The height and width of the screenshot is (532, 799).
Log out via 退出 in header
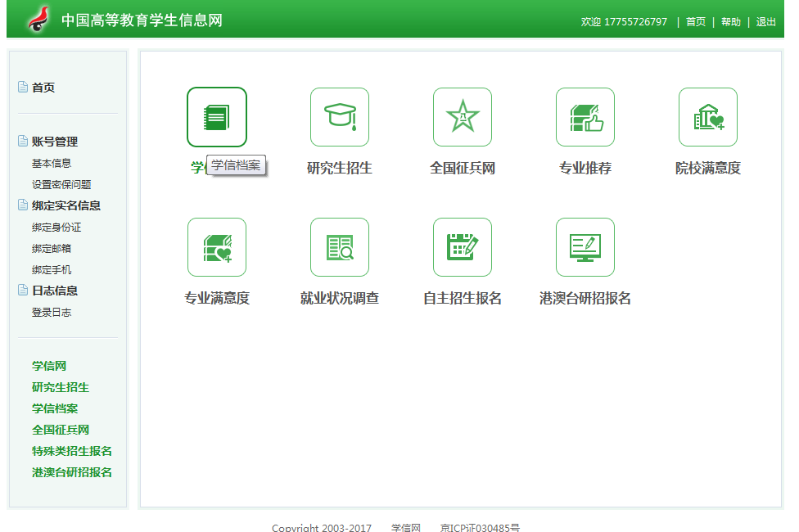766,22
